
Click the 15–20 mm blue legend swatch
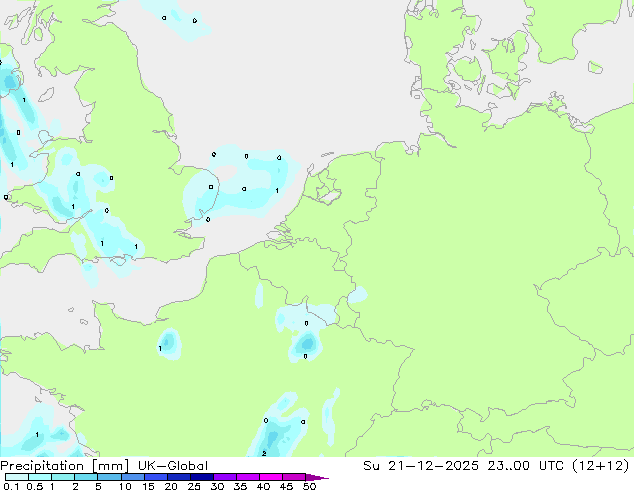(x=155, y=477)
